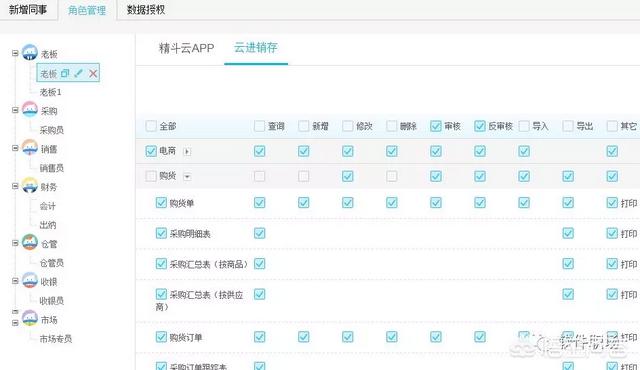The width and height of the screenshot is (640, 370).
Task: Open the 数据授权 tab
Action: tap(146, 10)
